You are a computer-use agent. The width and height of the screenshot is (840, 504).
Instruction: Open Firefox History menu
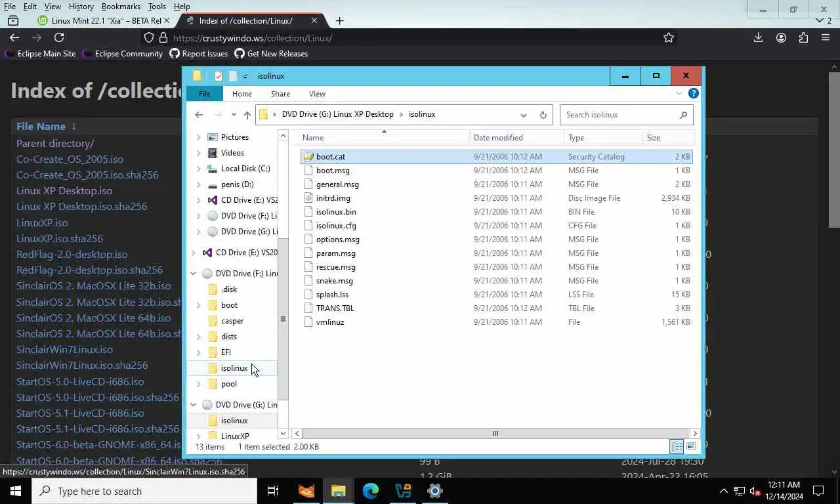point(81,7)
